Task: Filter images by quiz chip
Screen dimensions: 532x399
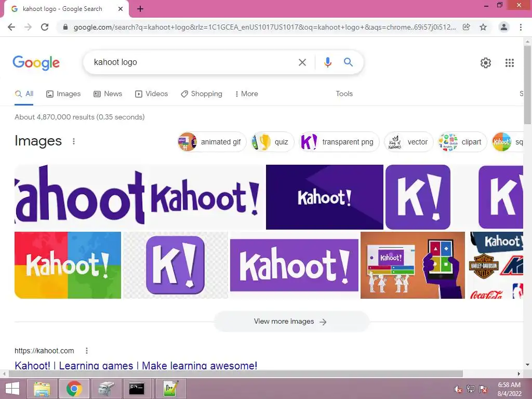Action: (x=272, y=142)
